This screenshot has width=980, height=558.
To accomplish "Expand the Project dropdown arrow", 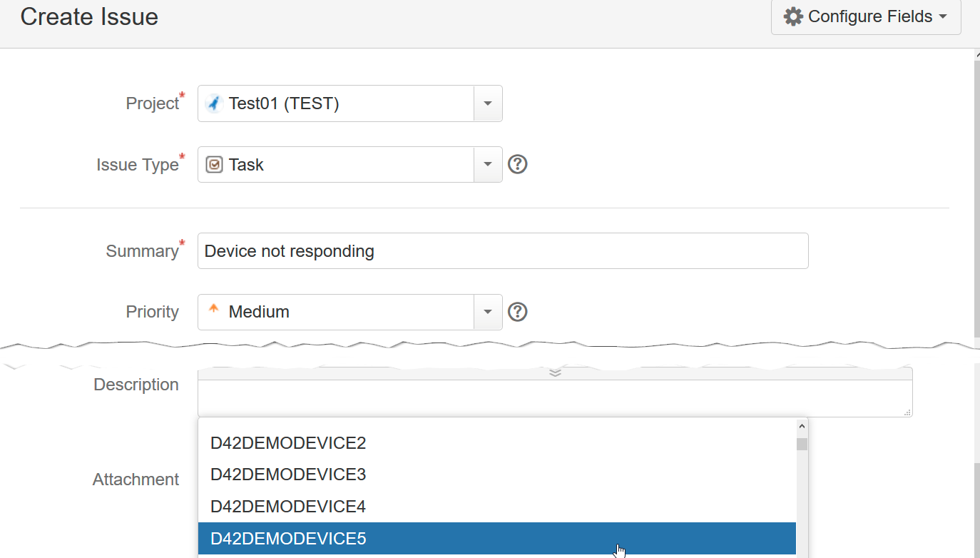I will tap(488, 103).
